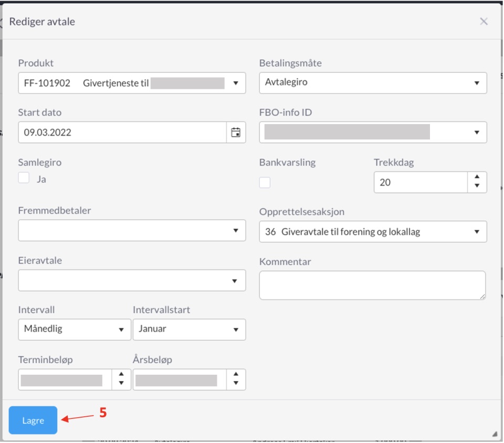Click the Start dato date field
The width and height of the screenshot is (504, 443).
(x=122, y=132)
